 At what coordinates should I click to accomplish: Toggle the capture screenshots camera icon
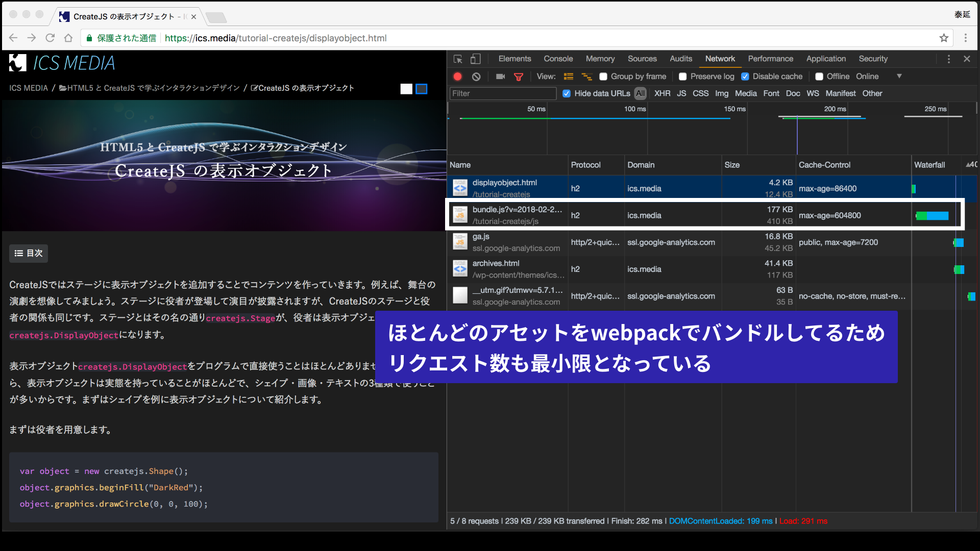pyautogui.click(x=500, y=77)
